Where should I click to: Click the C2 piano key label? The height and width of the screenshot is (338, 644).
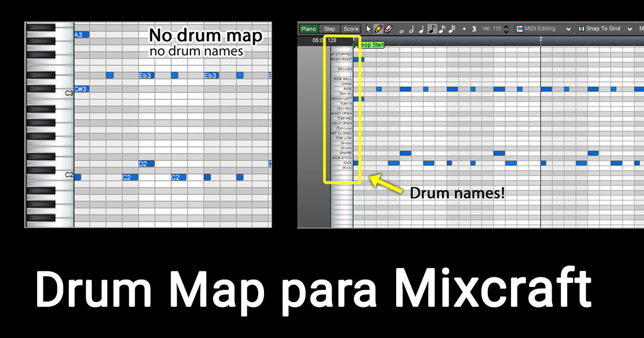(69, 175)
